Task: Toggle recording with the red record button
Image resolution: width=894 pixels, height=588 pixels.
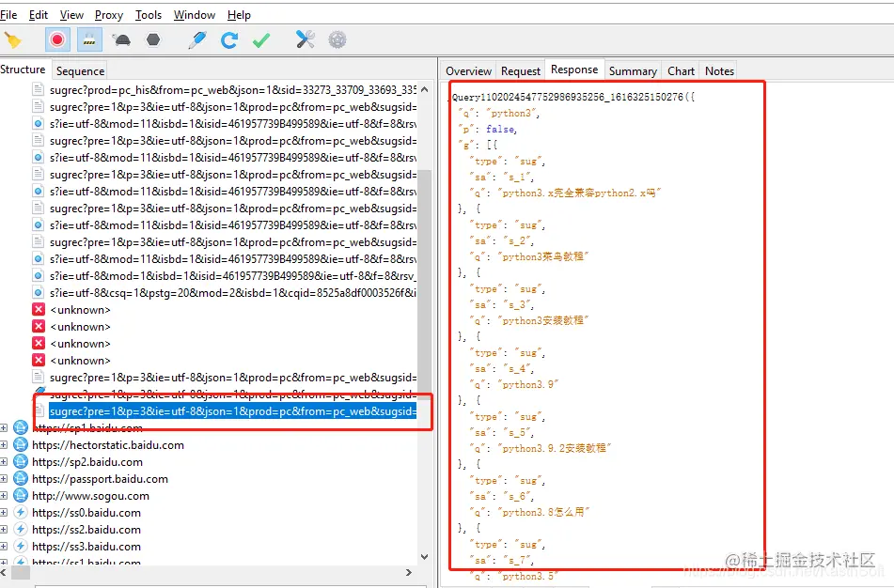Action: click(57, 39)
